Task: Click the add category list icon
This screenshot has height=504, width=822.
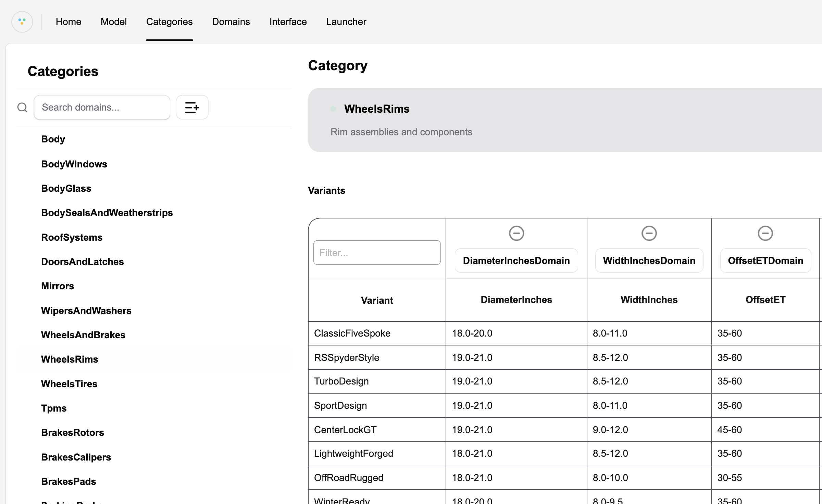Action: pos(192,108)
